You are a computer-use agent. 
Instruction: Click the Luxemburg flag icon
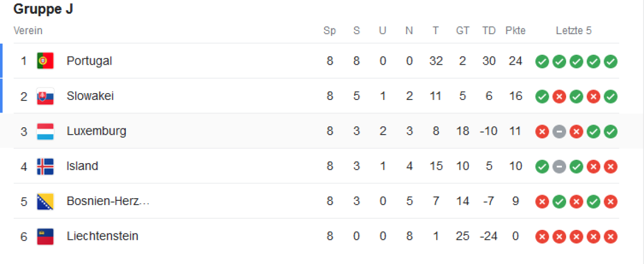tap(45, 131)
